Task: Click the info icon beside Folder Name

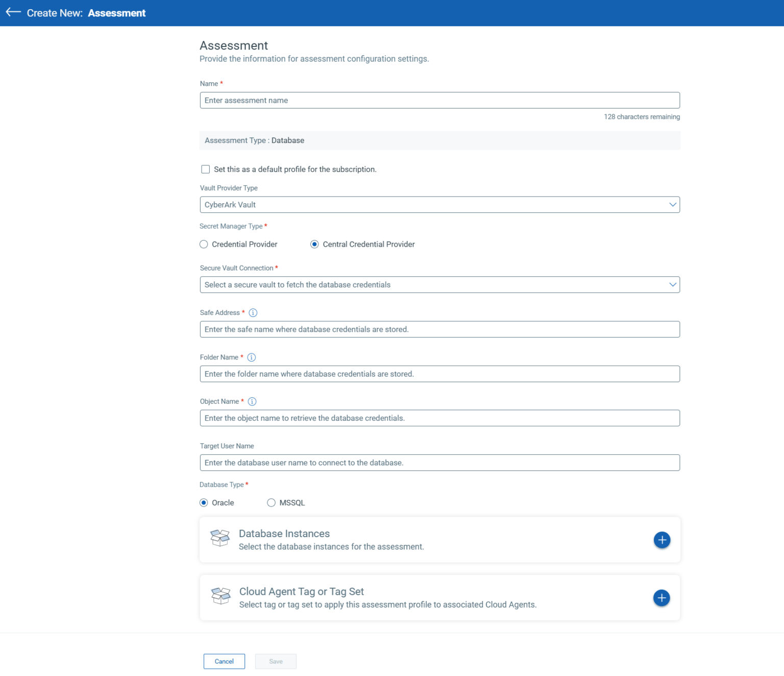Action: (251, 357)
